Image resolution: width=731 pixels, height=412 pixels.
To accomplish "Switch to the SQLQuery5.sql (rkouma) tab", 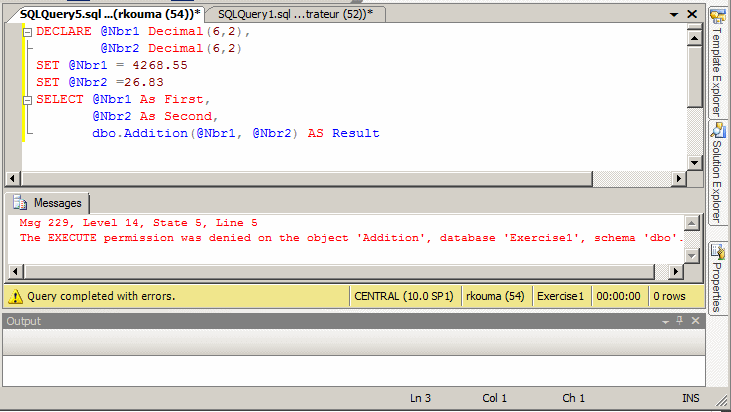I will pyautogui.click(x=110, y=14).
